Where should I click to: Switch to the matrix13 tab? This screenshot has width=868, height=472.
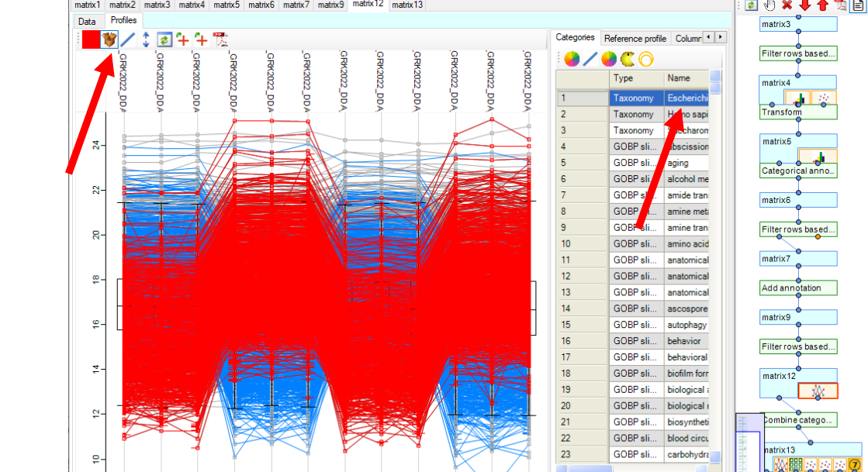click(407, 5)
